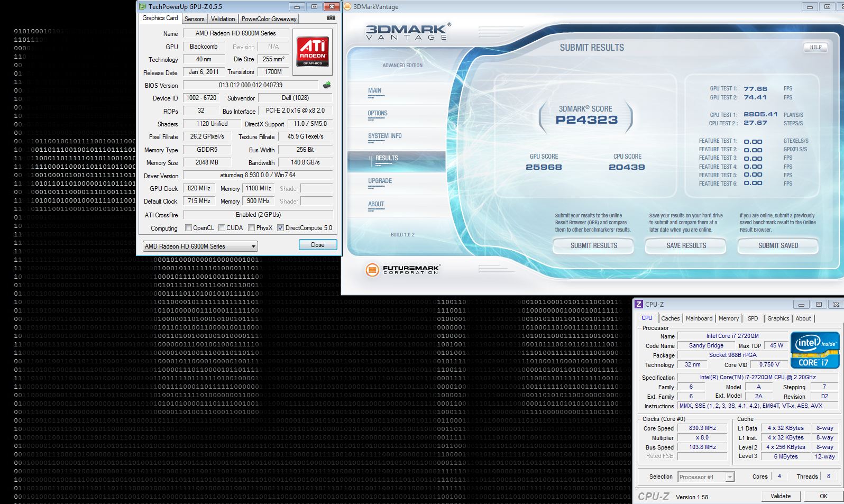Viewport: 844px width, 504px height.
Task: Click the GPU name field AMD Radeon HD 6900M Series
Action: pyautogui.click(x=236, y=33)
